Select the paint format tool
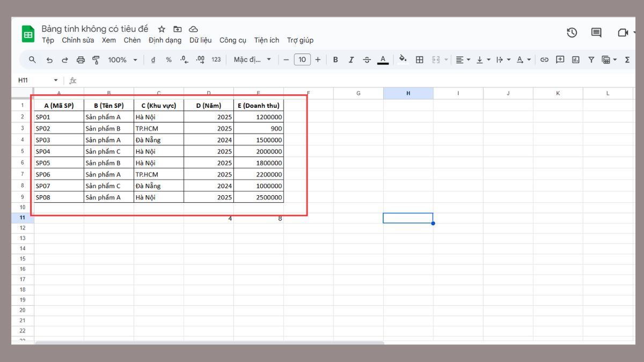 coord(96,60)
